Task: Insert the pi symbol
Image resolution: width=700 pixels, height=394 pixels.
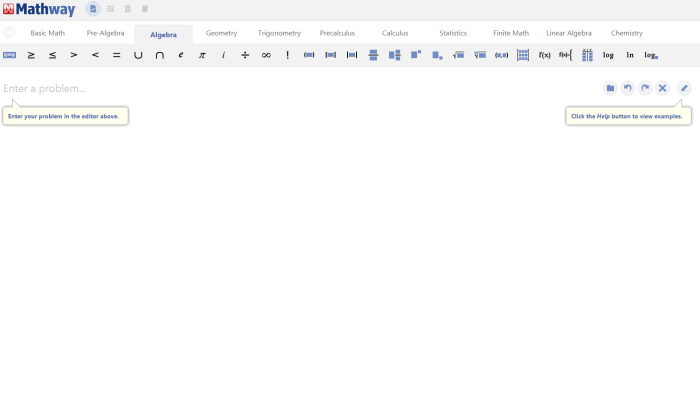Action: coord(202,55)
